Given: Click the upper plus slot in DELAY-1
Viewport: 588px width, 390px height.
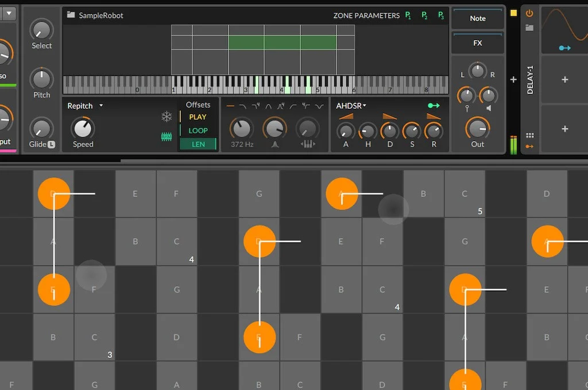Looking at the screenshot, I should (565, 79).
